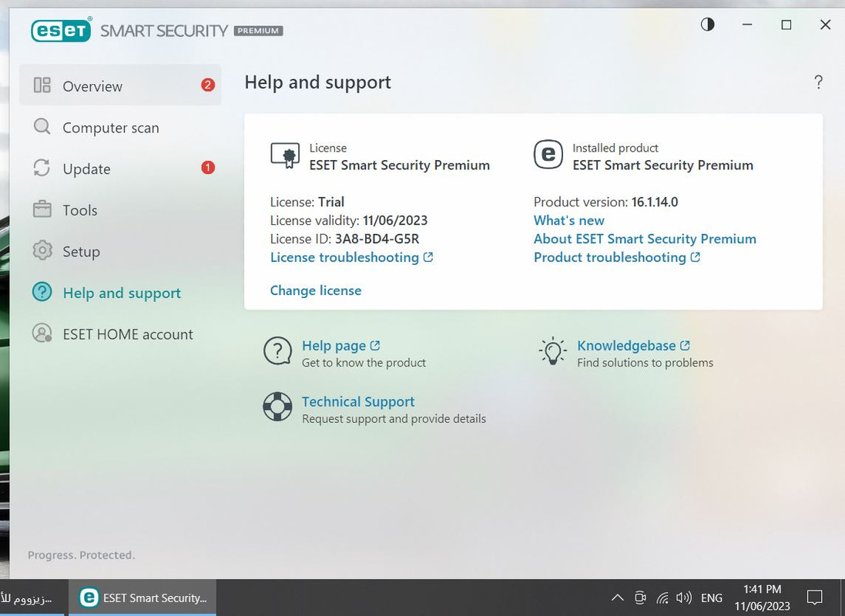Screen dimensions: 845x616
Task: Click the license certificate icon
Action: (285, 156)
